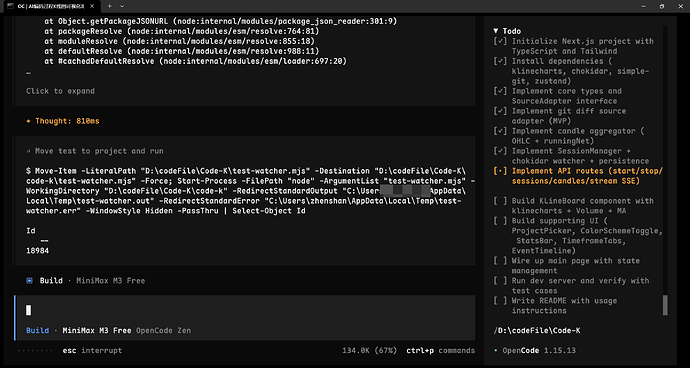The image size is (690, 368).
Task: Click 'OpenCode Zen' provider label
Action: tap(164, 330)
